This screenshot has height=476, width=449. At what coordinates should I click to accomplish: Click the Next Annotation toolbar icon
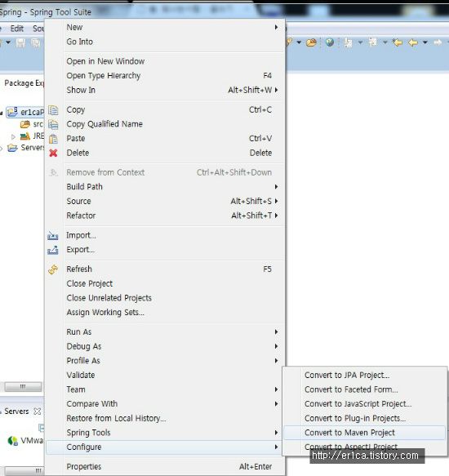(348, 42)
